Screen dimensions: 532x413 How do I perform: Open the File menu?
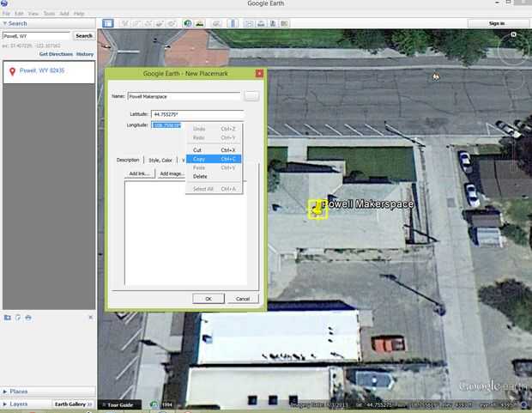(6, 14)
